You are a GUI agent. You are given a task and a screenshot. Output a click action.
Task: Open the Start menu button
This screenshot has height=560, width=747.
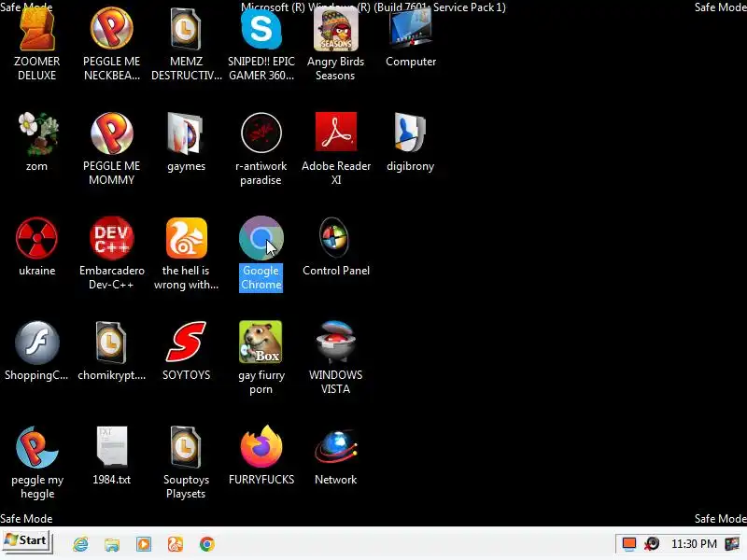pos(27,541)
